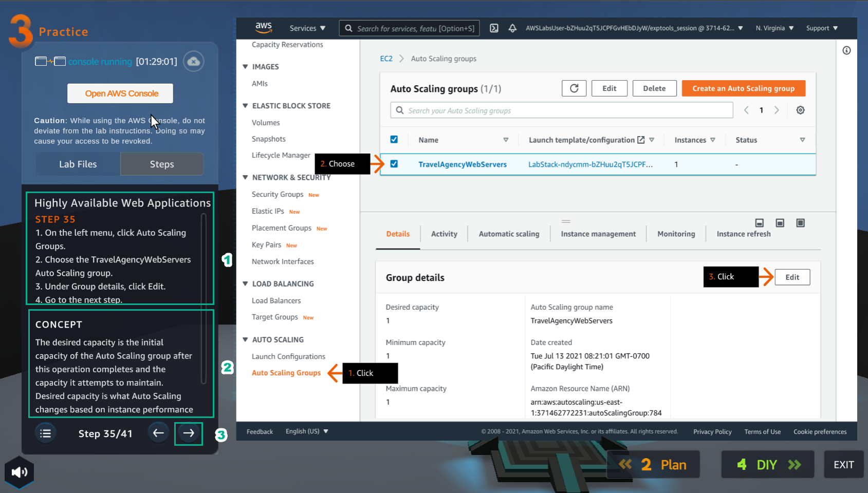
Task: Collapse the details split panel
Action: pyautogui.click(x=759, y=223)
